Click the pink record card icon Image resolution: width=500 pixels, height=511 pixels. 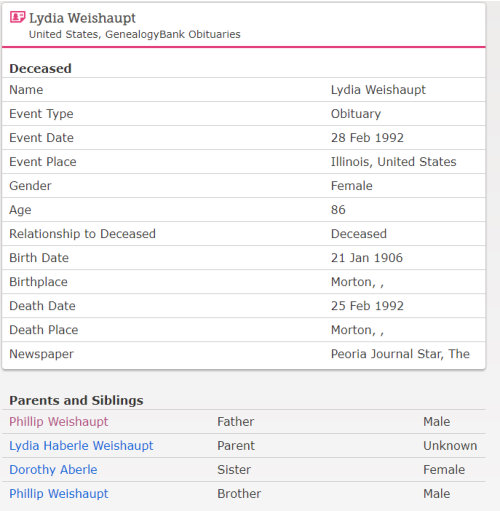pyautogui.click(x=17, y=17)
